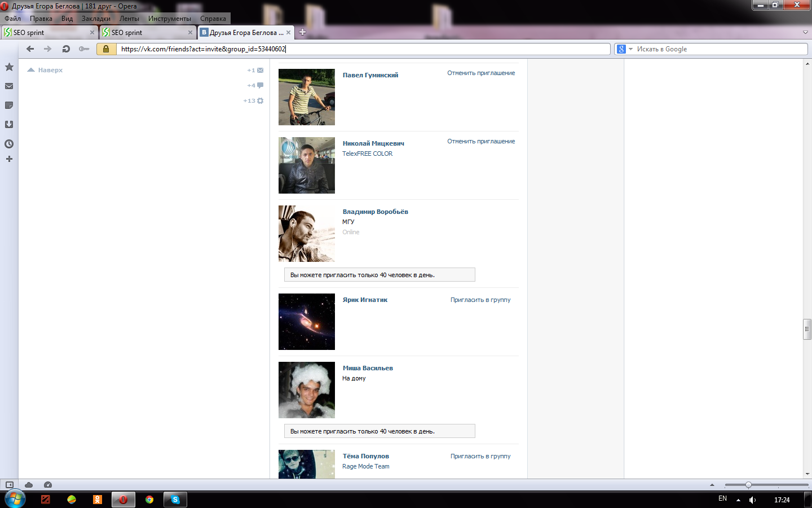Click the Opera Link cloud icon
Image resolution: width=812 pixels, height=508 pixels.
(x=29, y=485)
